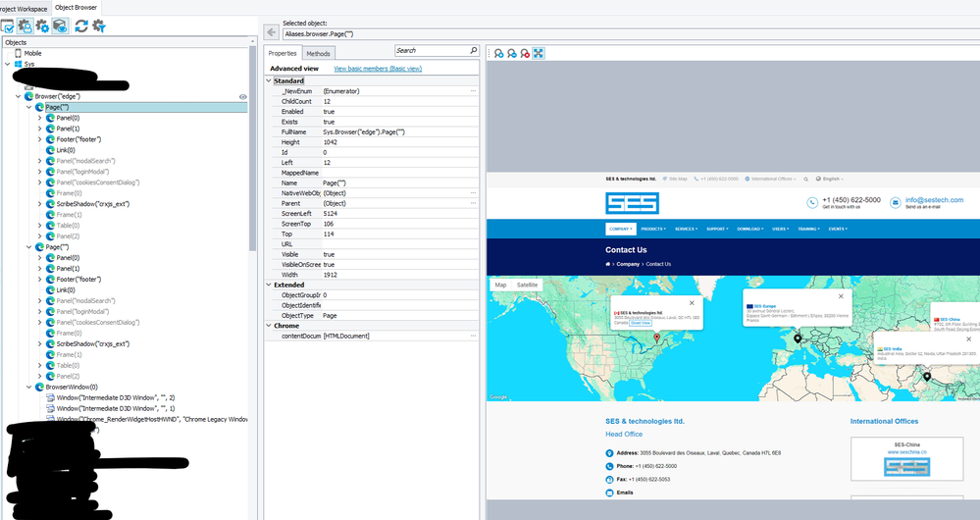Click the fit-to-window icon in preview toolbar
This screenshot has width=980, height=520.
click(x=539, y=53)
